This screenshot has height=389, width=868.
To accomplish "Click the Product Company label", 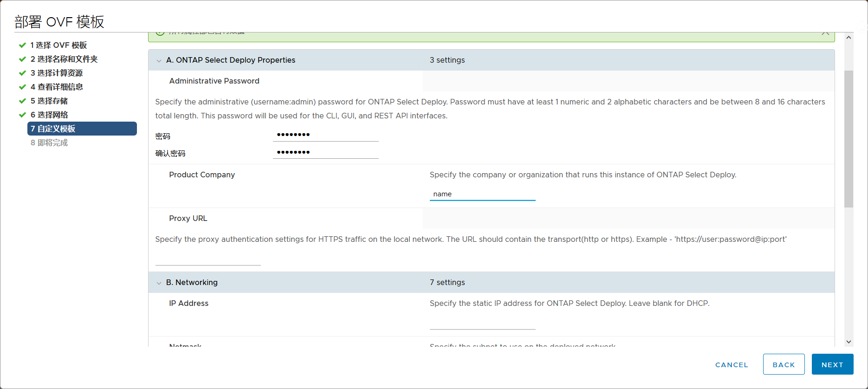I will tap(202, 175).
